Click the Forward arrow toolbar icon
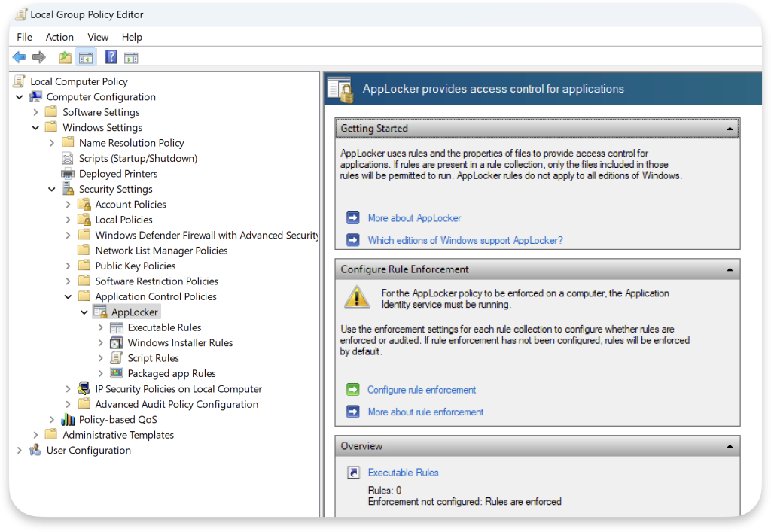The height and width of the screenshot is (532, 771). (39, 57)
